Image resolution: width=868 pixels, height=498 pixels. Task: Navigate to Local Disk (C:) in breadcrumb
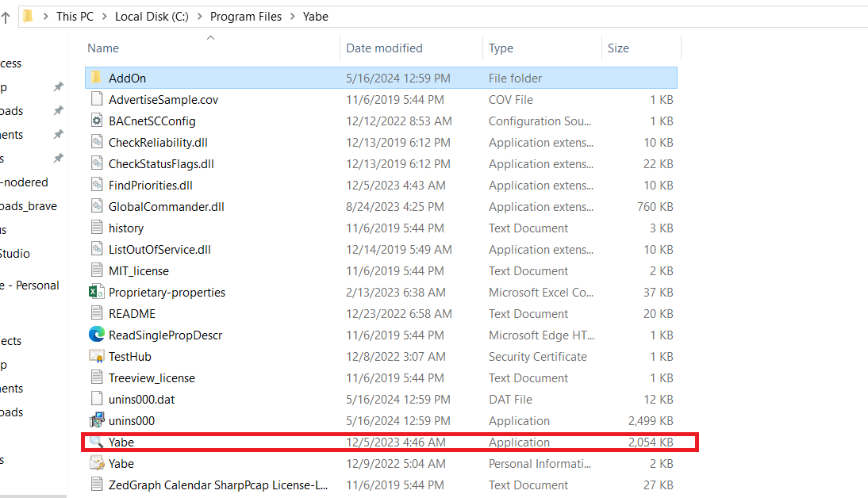(152, 17)
